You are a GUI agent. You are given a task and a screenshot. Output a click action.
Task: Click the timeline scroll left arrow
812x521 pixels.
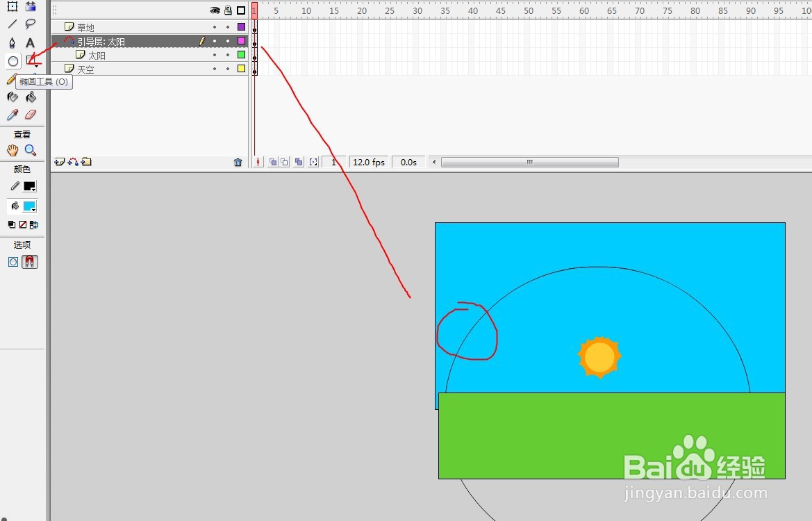[434, 162]
